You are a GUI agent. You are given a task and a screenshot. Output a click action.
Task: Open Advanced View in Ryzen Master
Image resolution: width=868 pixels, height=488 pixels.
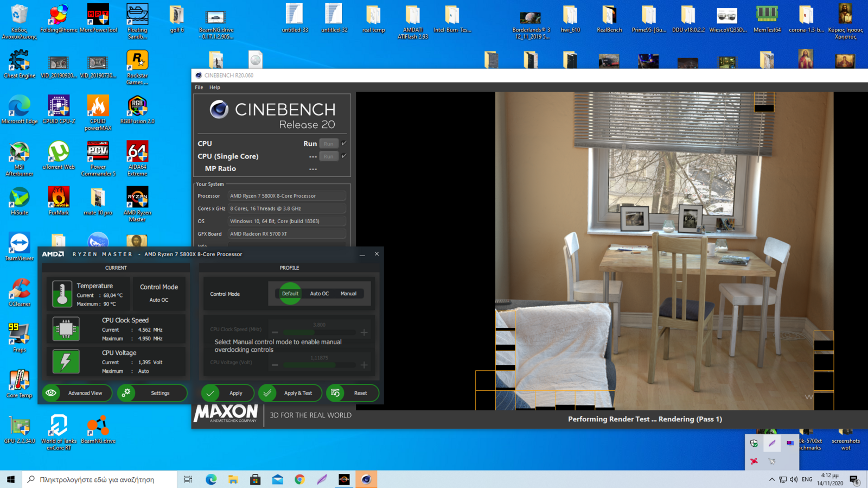[x=77, y=393]
